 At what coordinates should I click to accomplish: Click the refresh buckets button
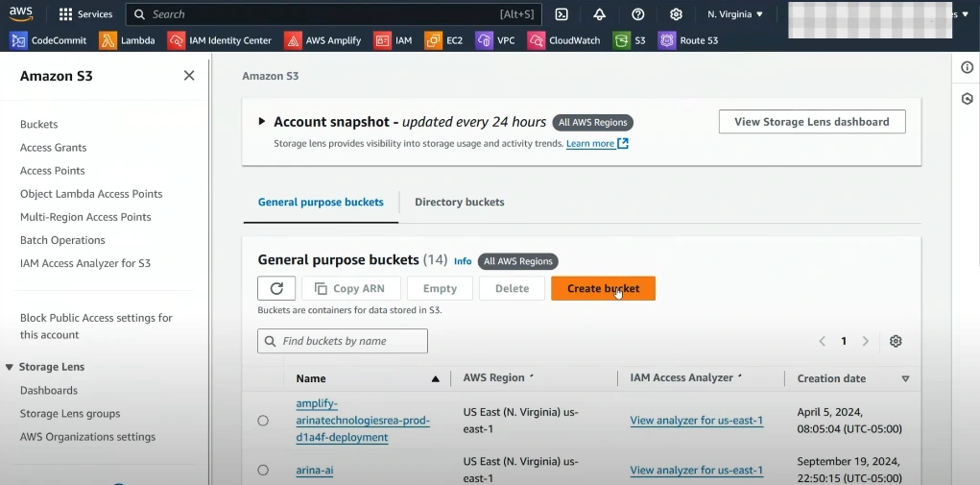point(276,288)
